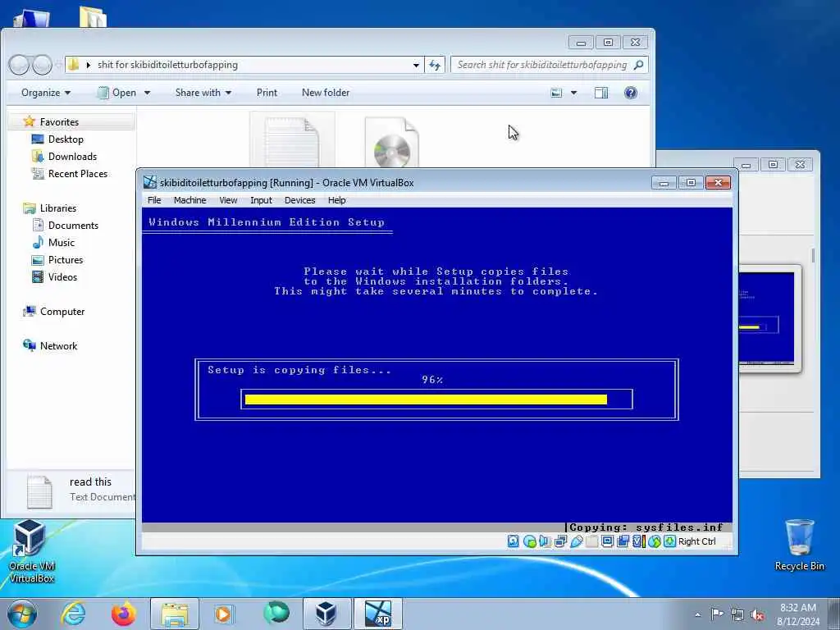
Task: Open the View menu in VirtualBox
Action: (228, 200)
